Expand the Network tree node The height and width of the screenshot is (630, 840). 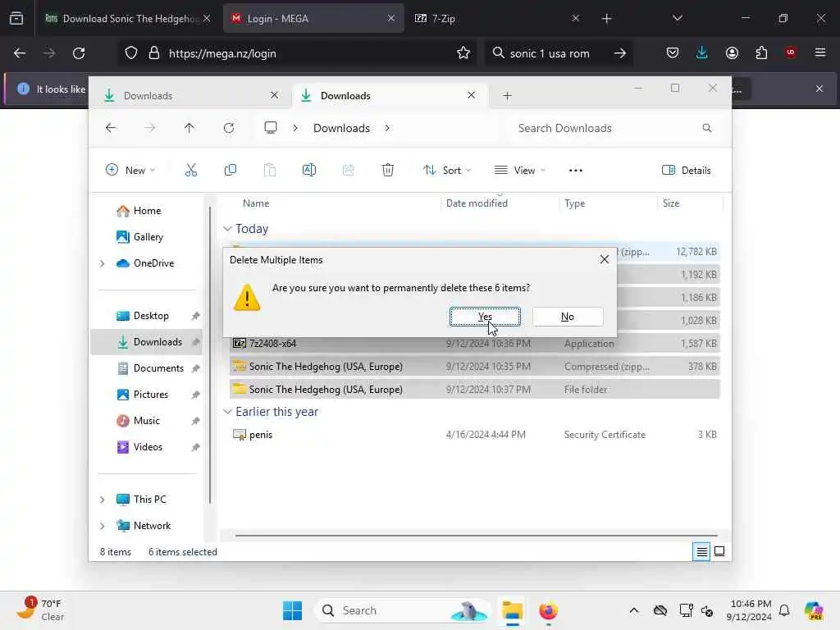tap(103, 526)
